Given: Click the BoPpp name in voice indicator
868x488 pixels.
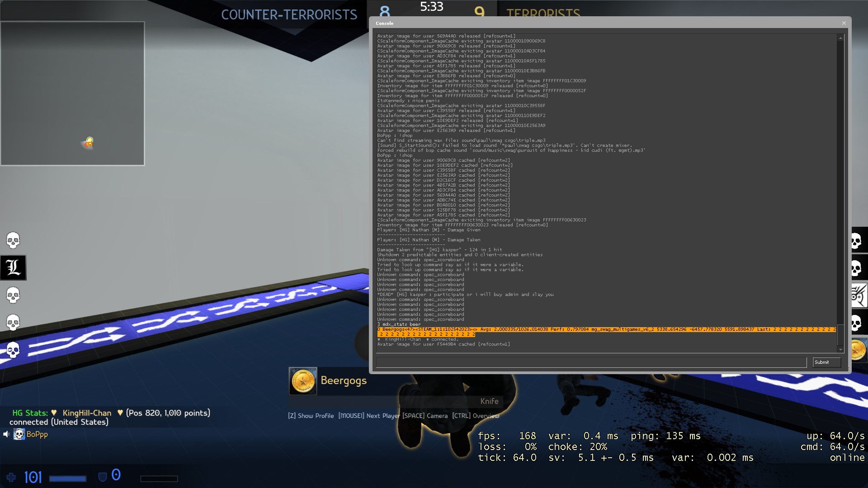Looking at the screenshot, I should tap(37, 434).
